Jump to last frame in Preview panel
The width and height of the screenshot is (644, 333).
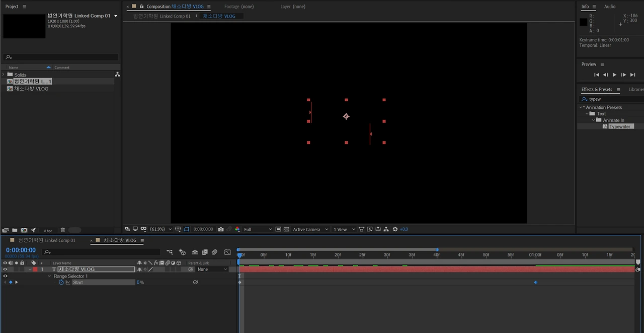pyautogui.click(x=633, y=75)
